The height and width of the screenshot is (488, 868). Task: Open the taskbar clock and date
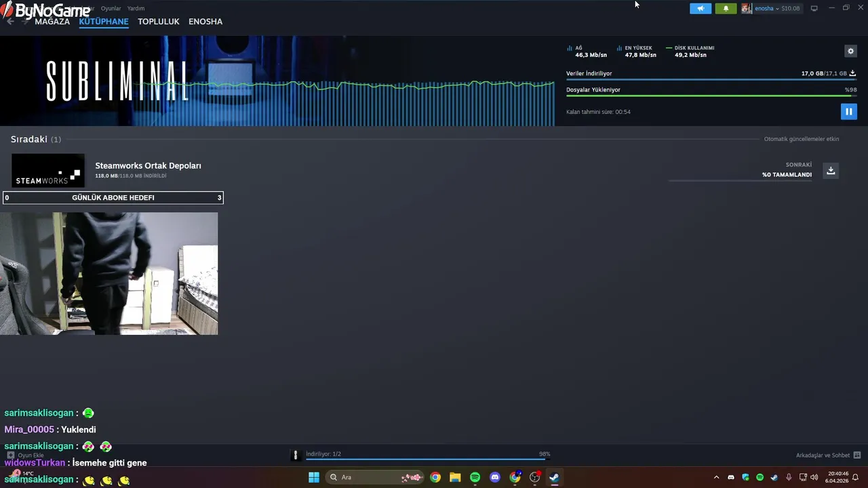tap(837, 477)
